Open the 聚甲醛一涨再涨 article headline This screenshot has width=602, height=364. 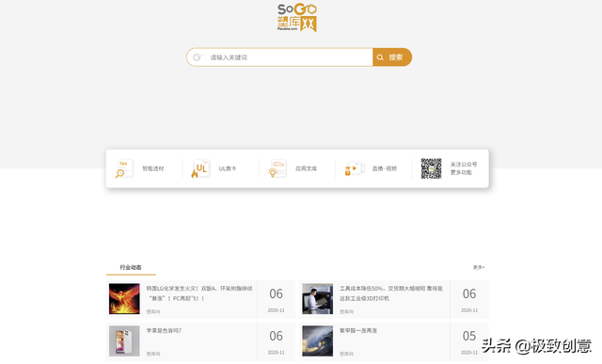[x=358, y=330]
